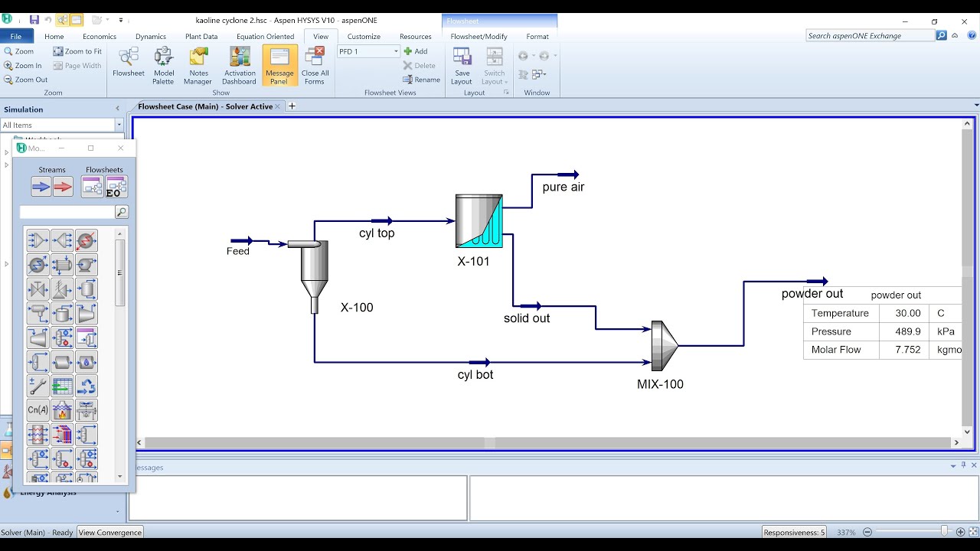Open the PFD 1 flowsheet view dropdown
980x551 pixels.
[397, 51]
